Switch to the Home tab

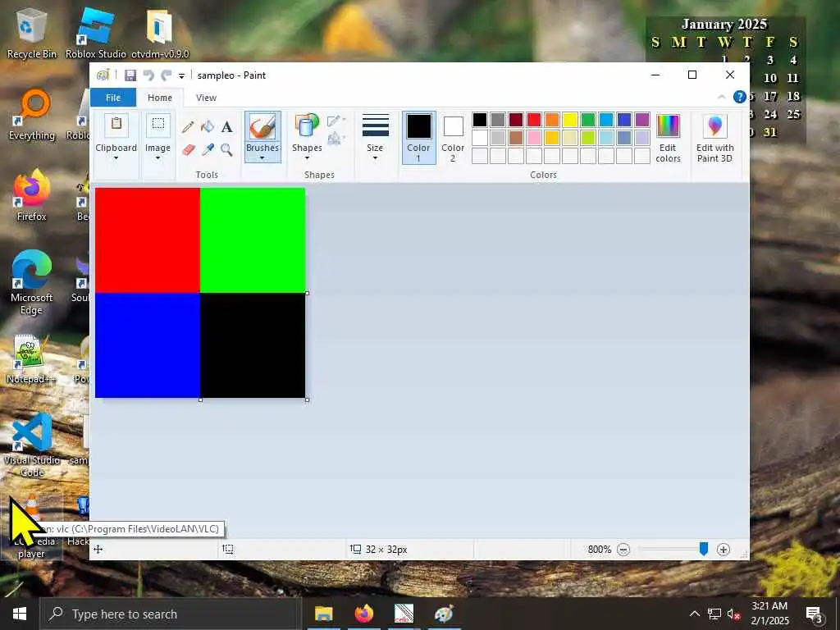pos(160,98)
